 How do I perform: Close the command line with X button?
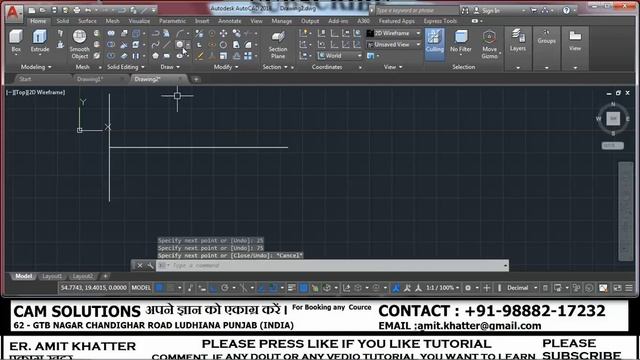140,266
